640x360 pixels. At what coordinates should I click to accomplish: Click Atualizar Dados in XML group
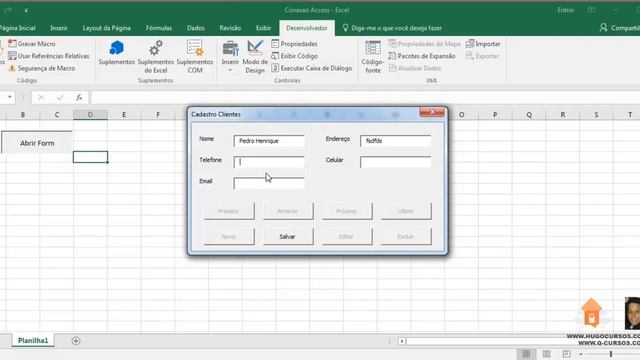[415, 68]
